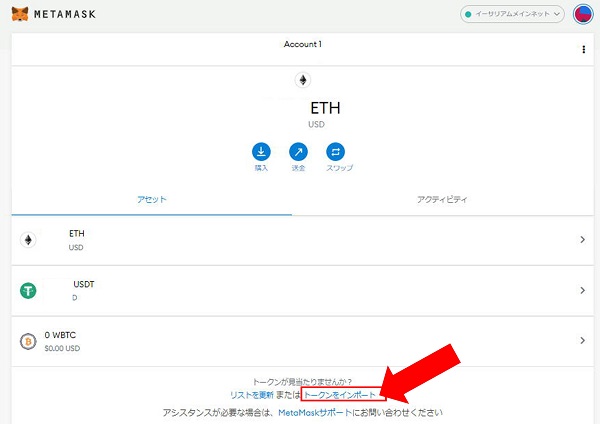600x424 pixels.
Task: Click the Buy (購入) download icon
Action: [x=261, y=152]
